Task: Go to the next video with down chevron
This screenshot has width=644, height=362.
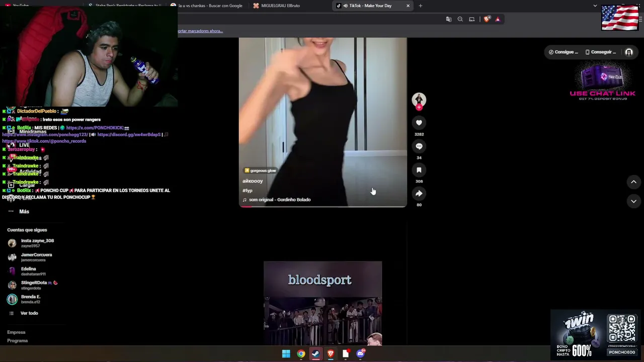Action: click(633, 201)
